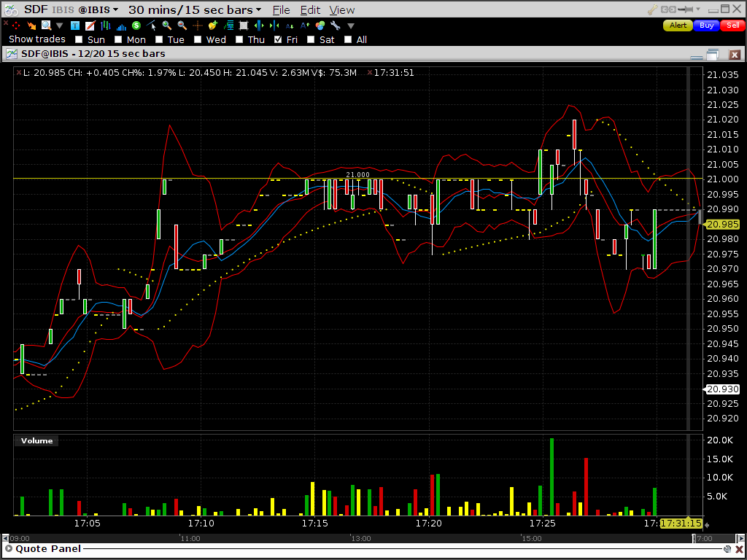Minimize the inner SDF@IBIS chart window
Viewport: 747px width, 560px height.
click(x=697, y=57)
